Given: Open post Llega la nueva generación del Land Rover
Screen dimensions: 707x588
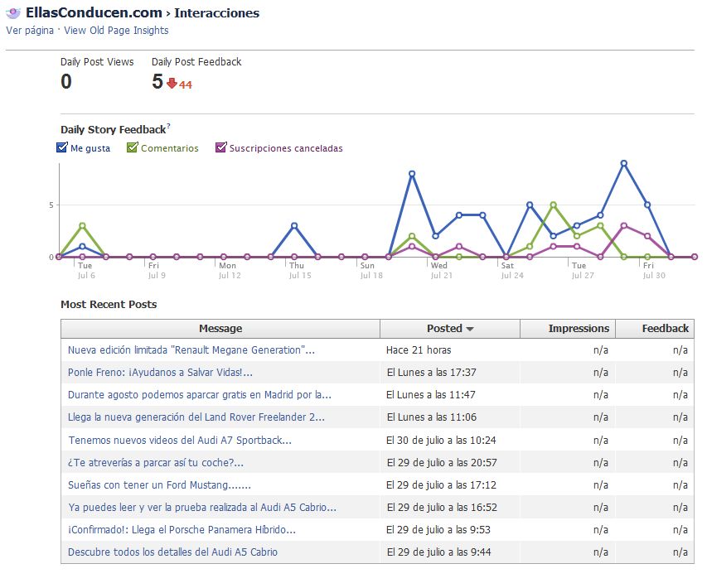Looking at the screenshot, I should click(196, 417).
